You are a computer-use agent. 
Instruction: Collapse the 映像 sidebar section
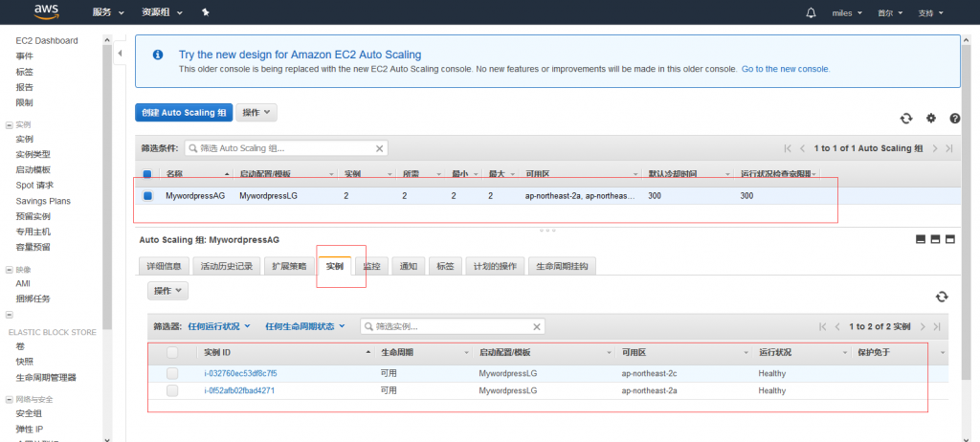coord(10,270)
